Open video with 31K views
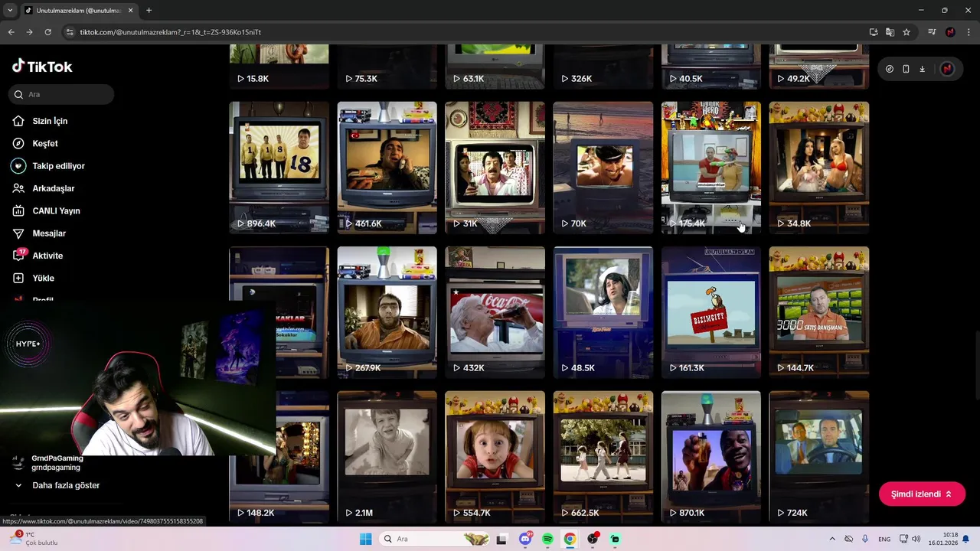Image resolution: width=980 pixels, height=551 pixels. tap(495, 168)
